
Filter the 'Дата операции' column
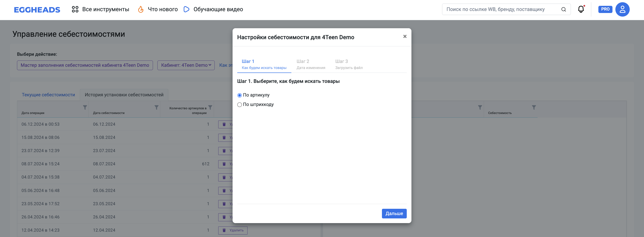point(85,108)
